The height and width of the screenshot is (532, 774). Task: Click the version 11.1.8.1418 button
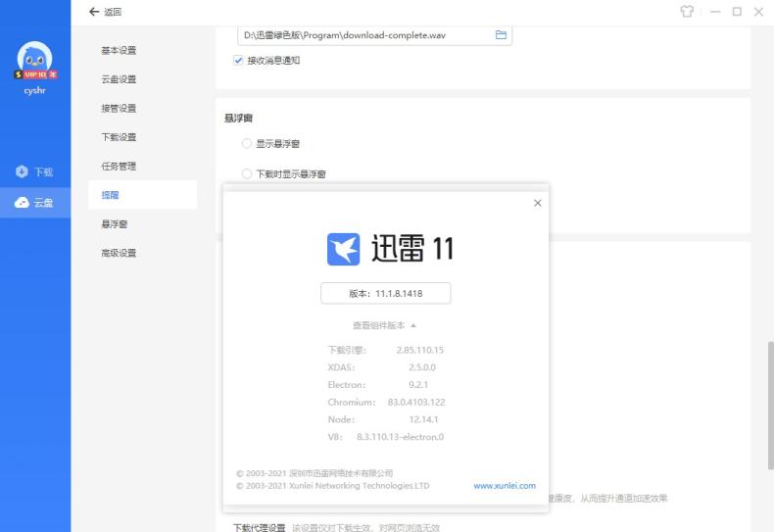(385, 293)
